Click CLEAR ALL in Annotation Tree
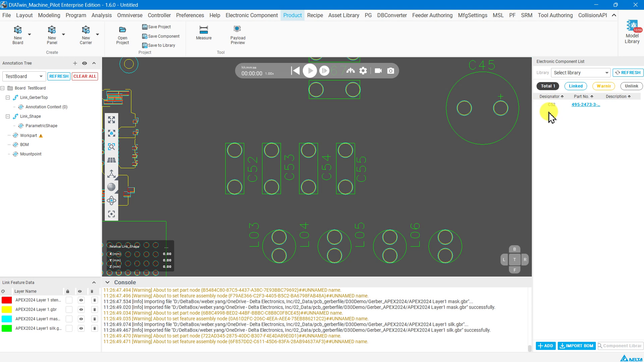This screenshot has height=362, width=644. (x=85, y=76)
